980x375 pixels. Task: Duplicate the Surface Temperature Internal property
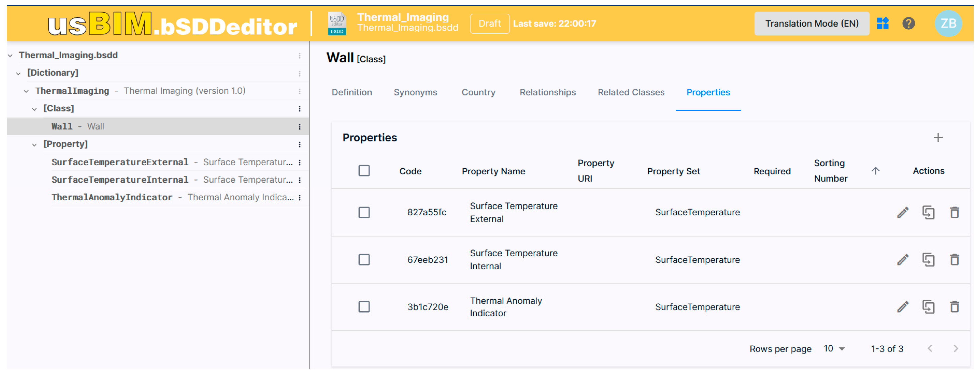[928, 260]
